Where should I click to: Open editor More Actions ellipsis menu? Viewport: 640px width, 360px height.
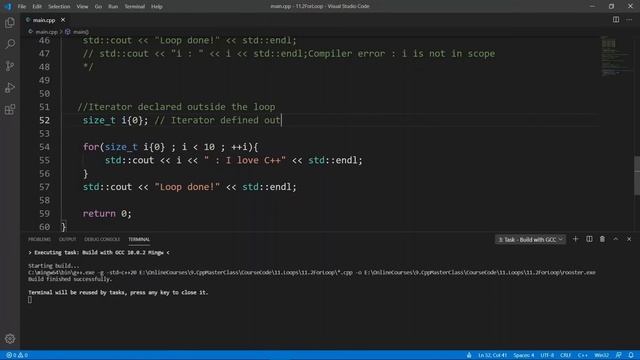(x=629, y=20)
